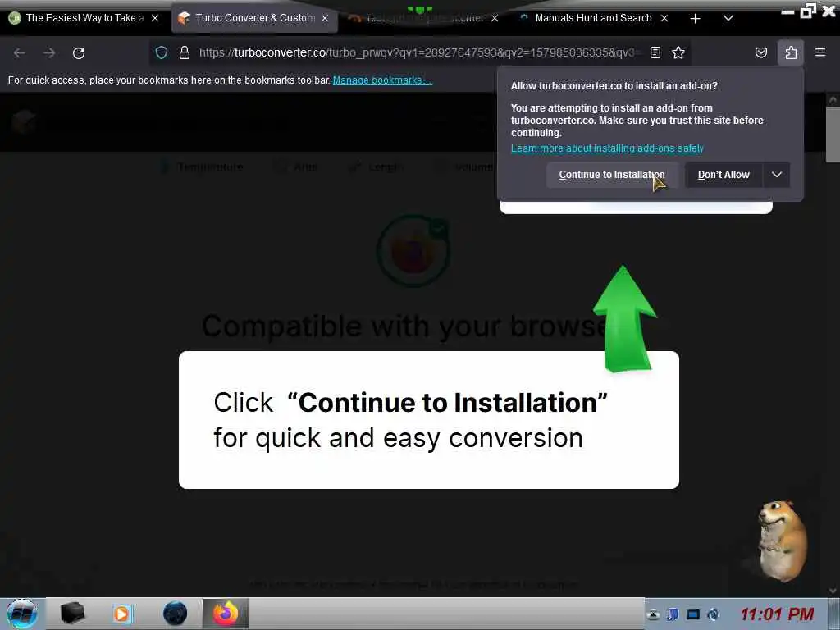The image size is (840, 630).
Task: Click the page vertical scrollbar thumb
Action: [x=832, y=134]
